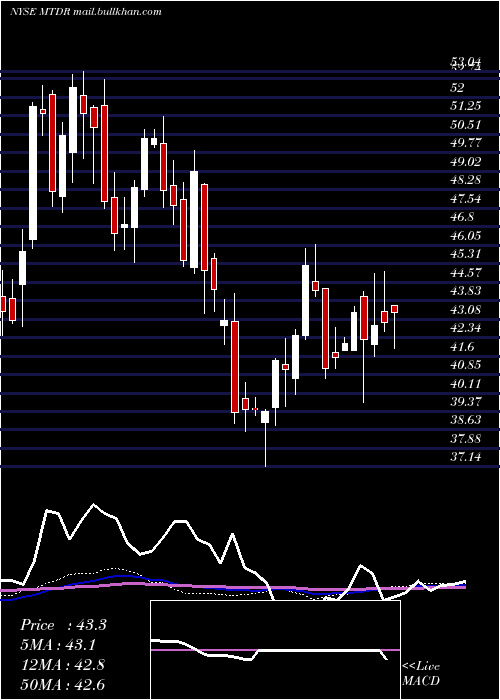
Task: Select the 46.8 price axis label
Action: (x=462, y=217)
